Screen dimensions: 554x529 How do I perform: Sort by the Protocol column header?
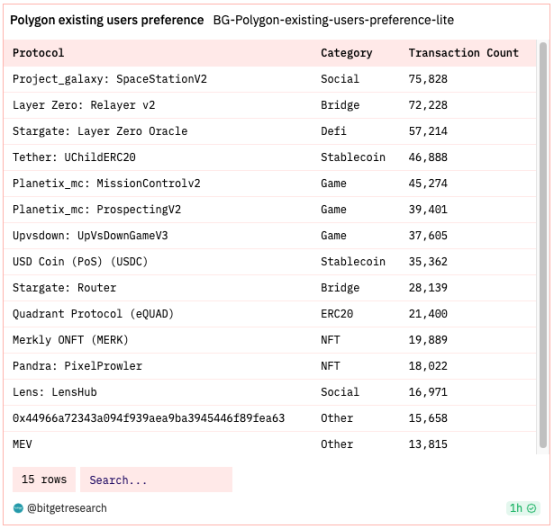(38, 53)
